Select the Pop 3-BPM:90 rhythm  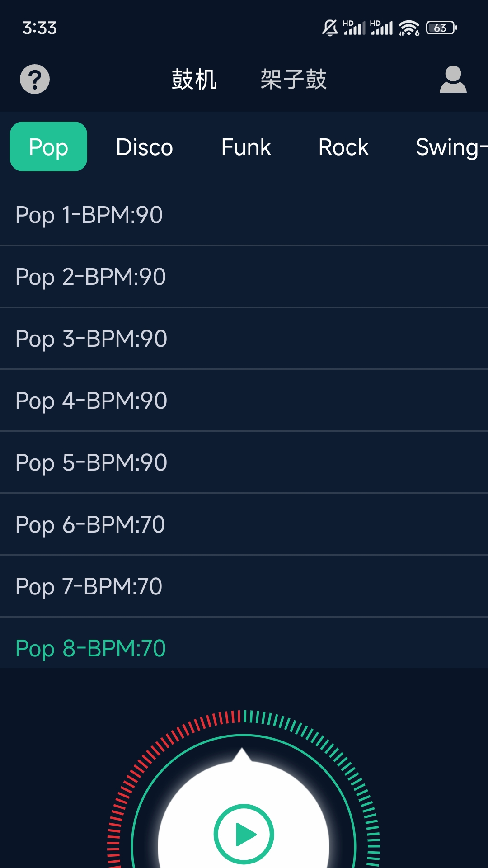coord(91,339)
